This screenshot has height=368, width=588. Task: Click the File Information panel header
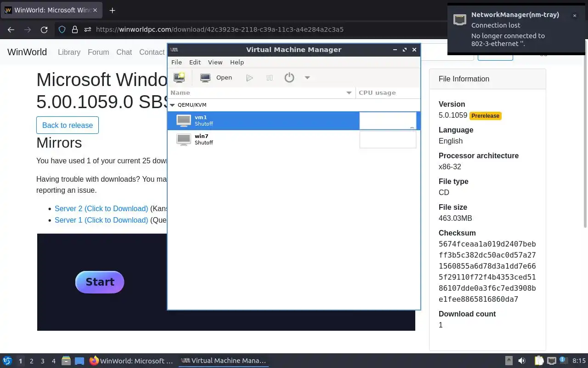487,79
